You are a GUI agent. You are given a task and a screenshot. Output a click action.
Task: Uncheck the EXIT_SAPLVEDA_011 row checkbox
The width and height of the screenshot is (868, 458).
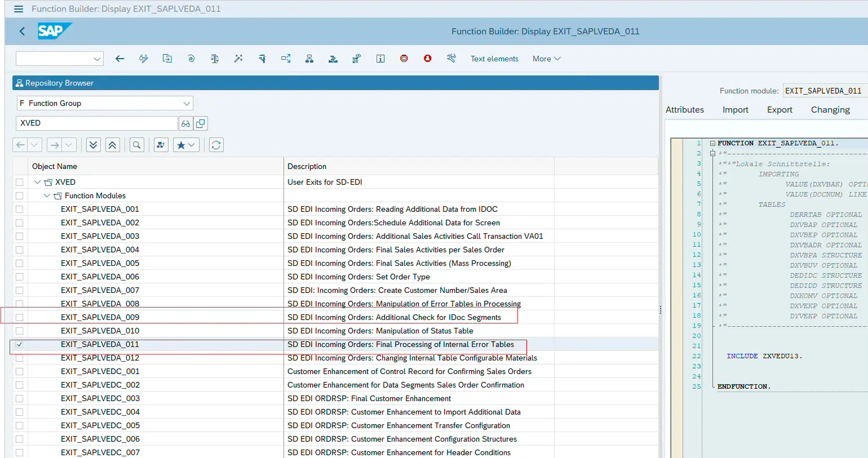(20, 344)
